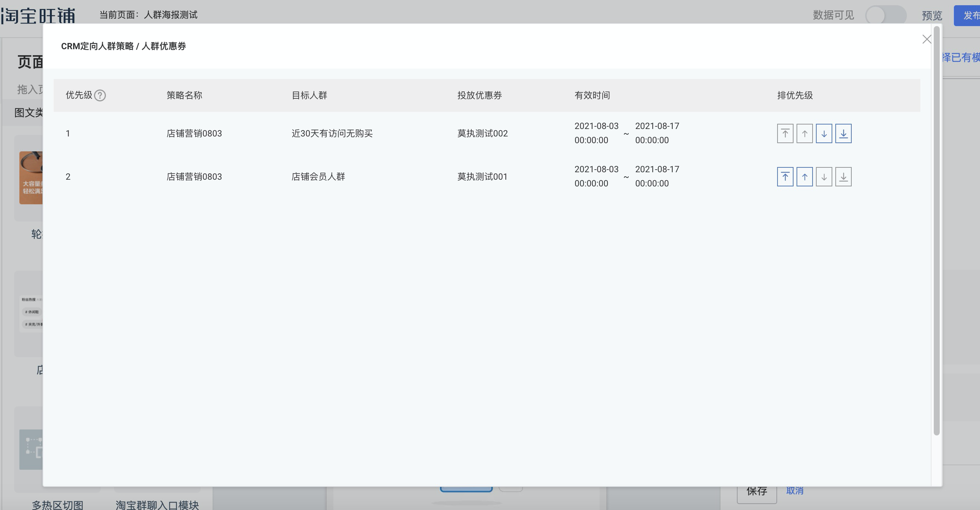
Task: Click the 优先级 help question mark icon
Action: click(100, 95)
